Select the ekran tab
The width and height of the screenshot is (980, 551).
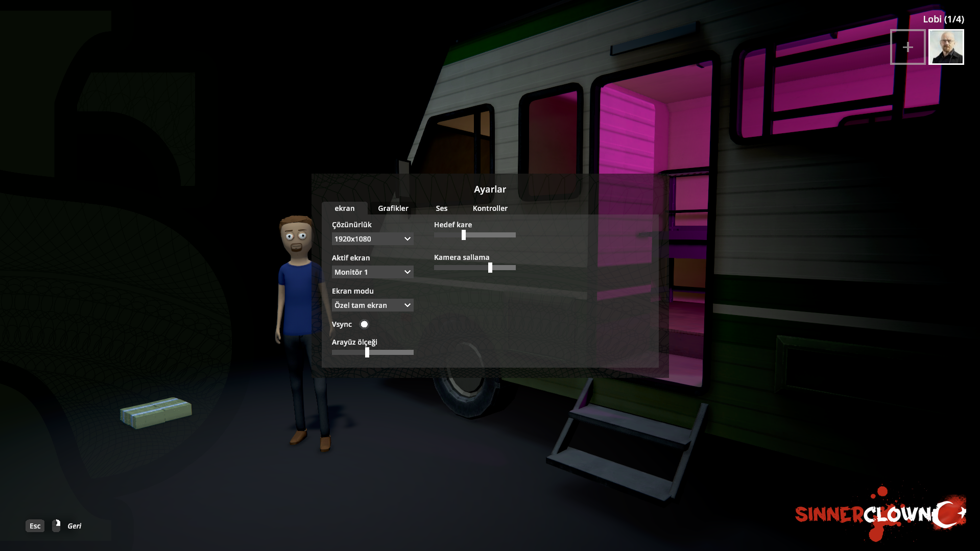pos(344,208)
